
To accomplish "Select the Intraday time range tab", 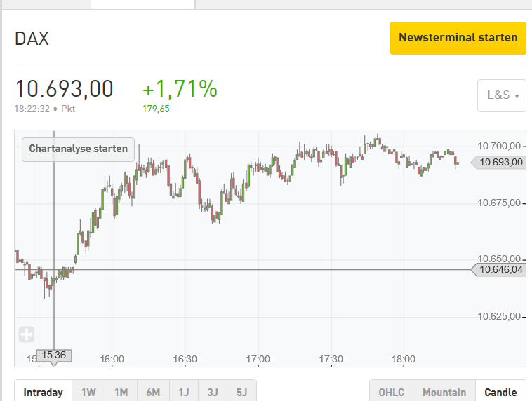I will (43, 392).
